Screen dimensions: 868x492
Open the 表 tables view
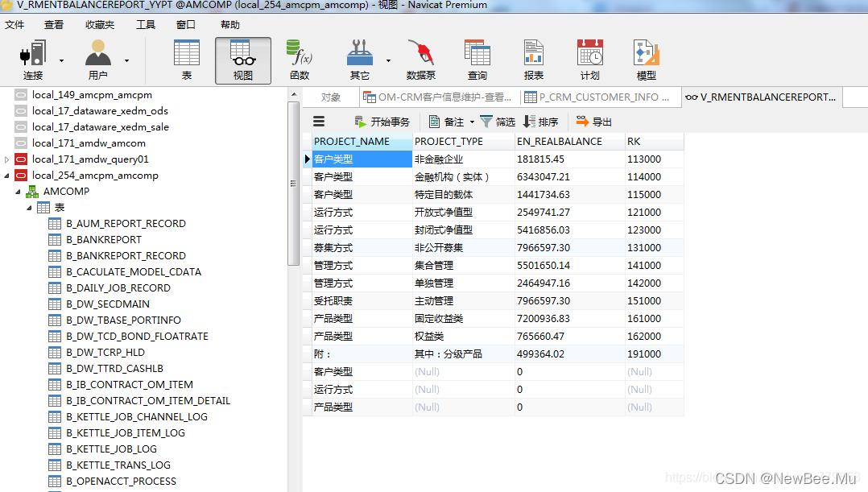click(187, 60)
